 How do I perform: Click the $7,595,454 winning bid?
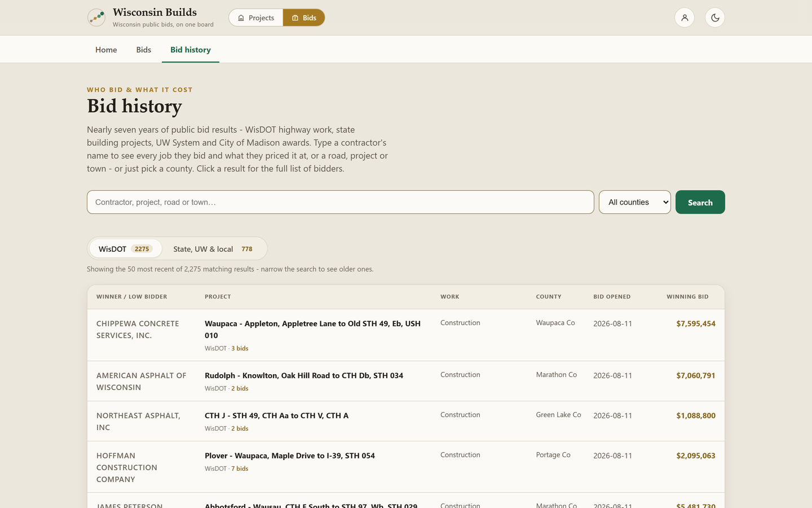[x=696, y=323]
